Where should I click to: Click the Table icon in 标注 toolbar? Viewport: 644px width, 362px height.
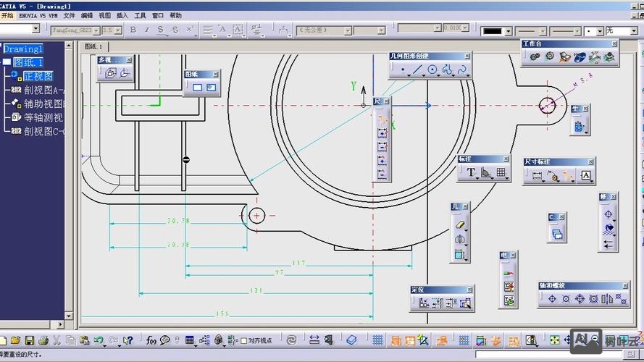pyautogui.click(x=501, y=173)
